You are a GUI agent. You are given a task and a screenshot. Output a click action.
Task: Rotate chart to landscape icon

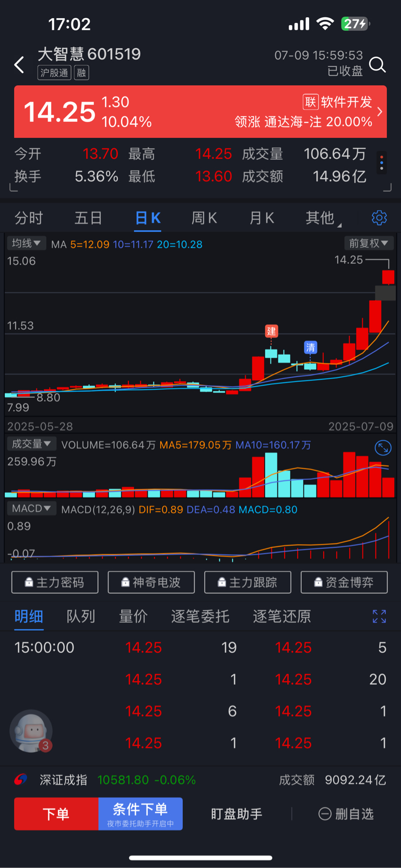[383, 448]
